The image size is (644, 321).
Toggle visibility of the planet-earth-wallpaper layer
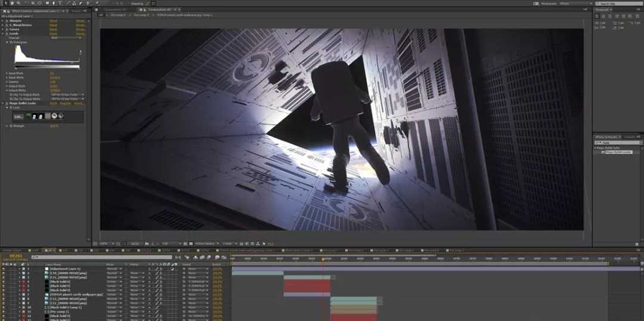[3, 295]
